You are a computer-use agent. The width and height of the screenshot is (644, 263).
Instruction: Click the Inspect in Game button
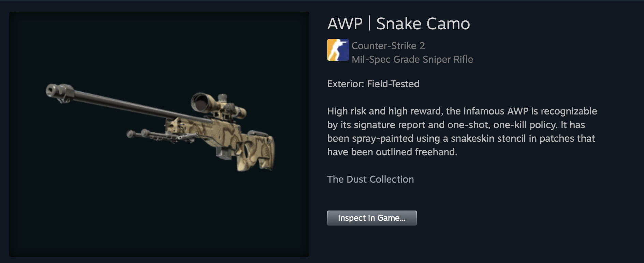tap(372, 218)
